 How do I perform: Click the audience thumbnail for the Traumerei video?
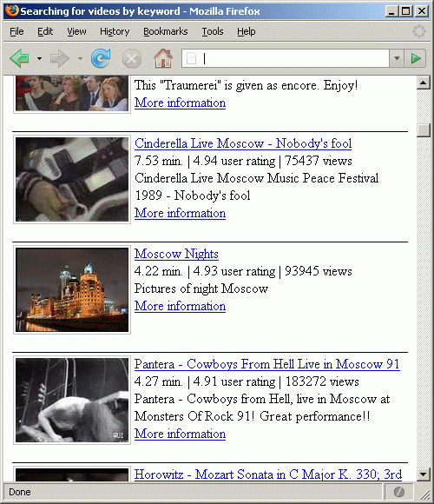[x=72, y=94]
